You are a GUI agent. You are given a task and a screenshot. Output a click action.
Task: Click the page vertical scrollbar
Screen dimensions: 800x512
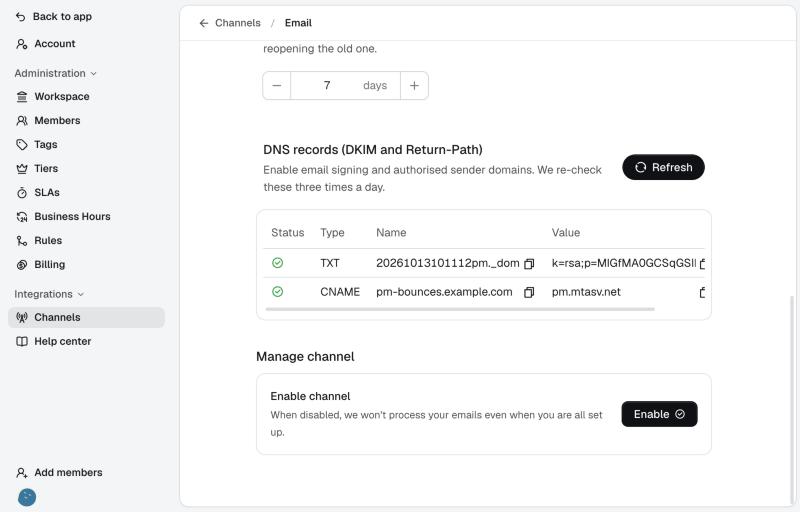tap(791, 398)
